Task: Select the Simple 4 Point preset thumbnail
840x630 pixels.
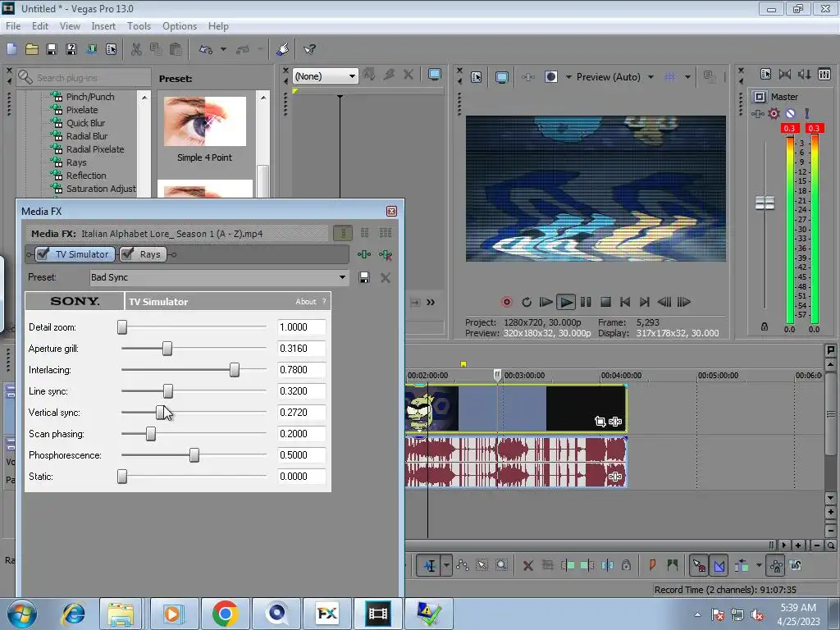Action: [x=204, y=121]
